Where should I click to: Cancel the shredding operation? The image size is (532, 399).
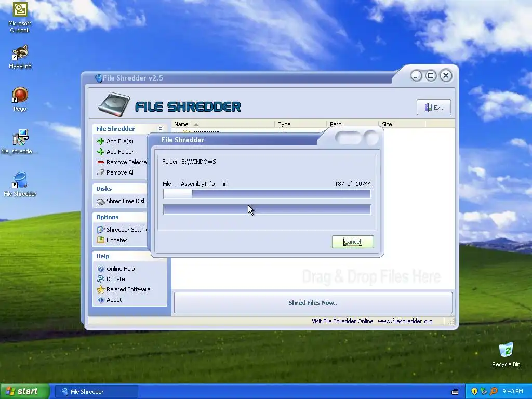[x=353, y=242]
